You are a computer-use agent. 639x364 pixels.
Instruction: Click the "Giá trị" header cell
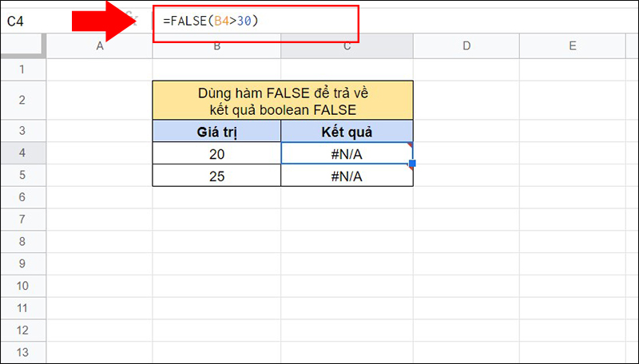[x=216, y=131]
